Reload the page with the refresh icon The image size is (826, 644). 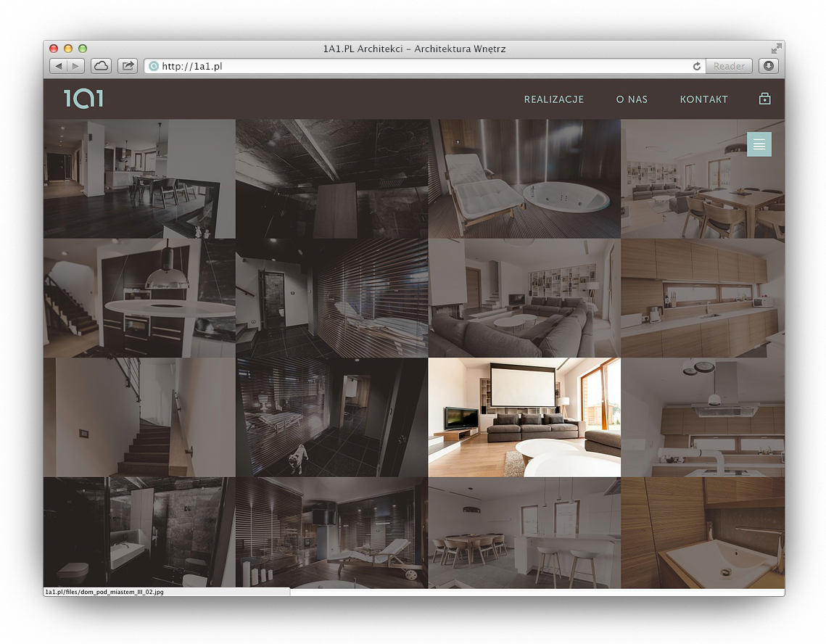(x=696, y=67)
